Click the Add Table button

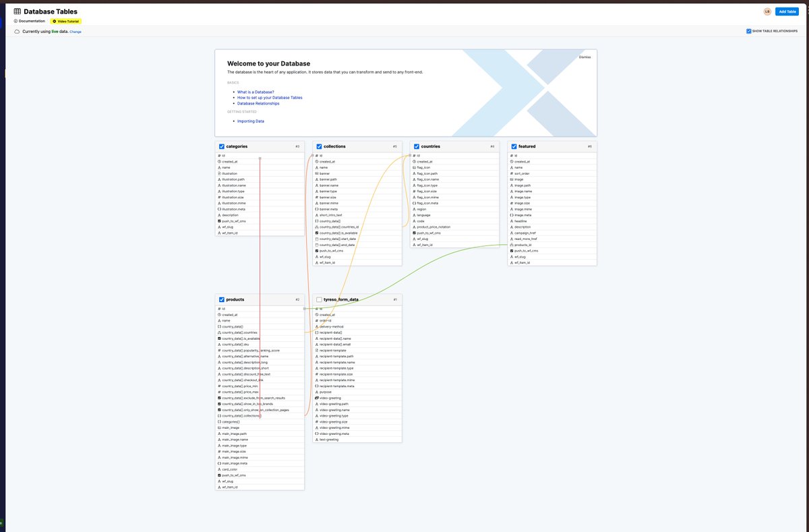pyautogui.click(x=786, y=11)
